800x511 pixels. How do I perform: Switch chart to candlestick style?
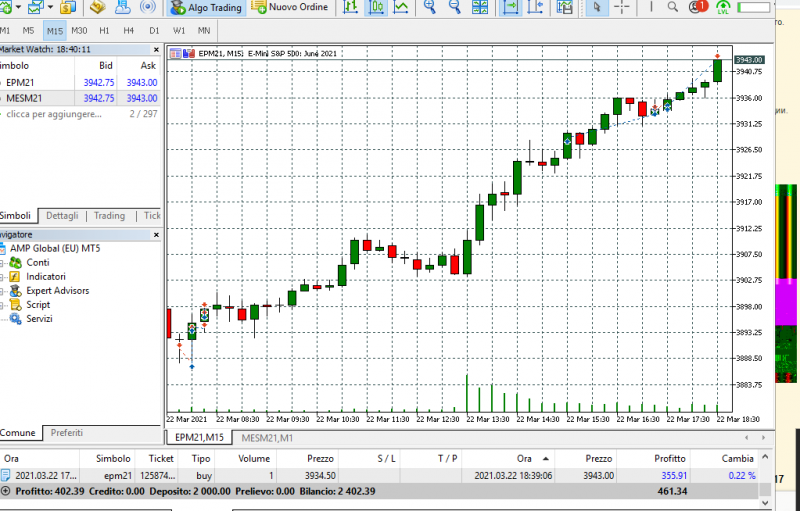(x=376, y=7)
